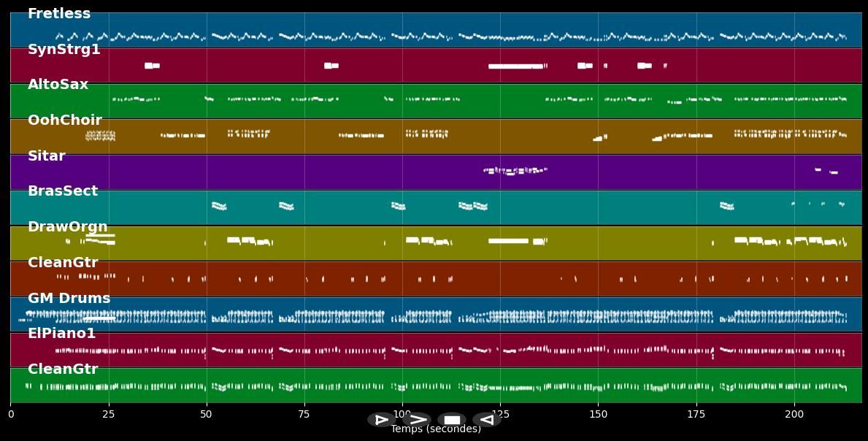Screen dimensions: 868x441
Task: Select the Sitar track label
Action: coord(47,156)
